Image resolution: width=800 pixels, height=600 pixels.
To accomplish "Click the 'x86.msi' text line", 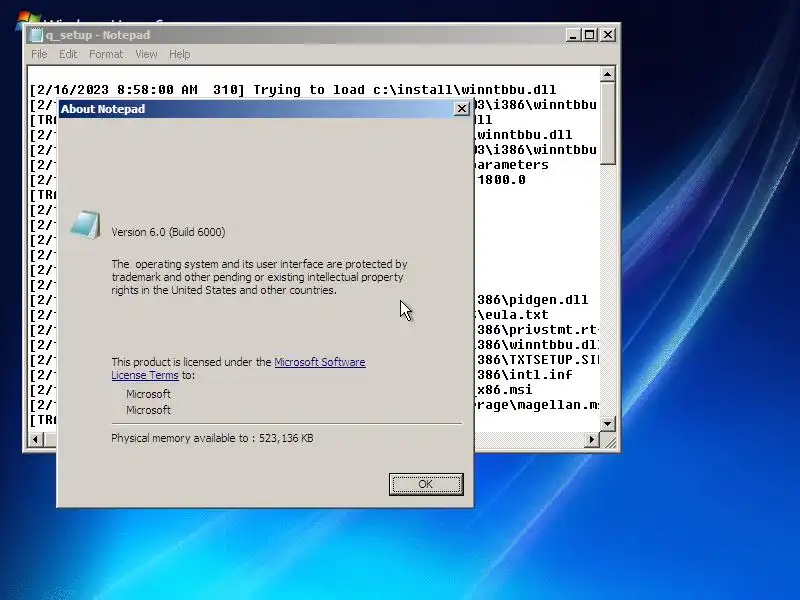I will pyautogui.click(x=504, y=390).
